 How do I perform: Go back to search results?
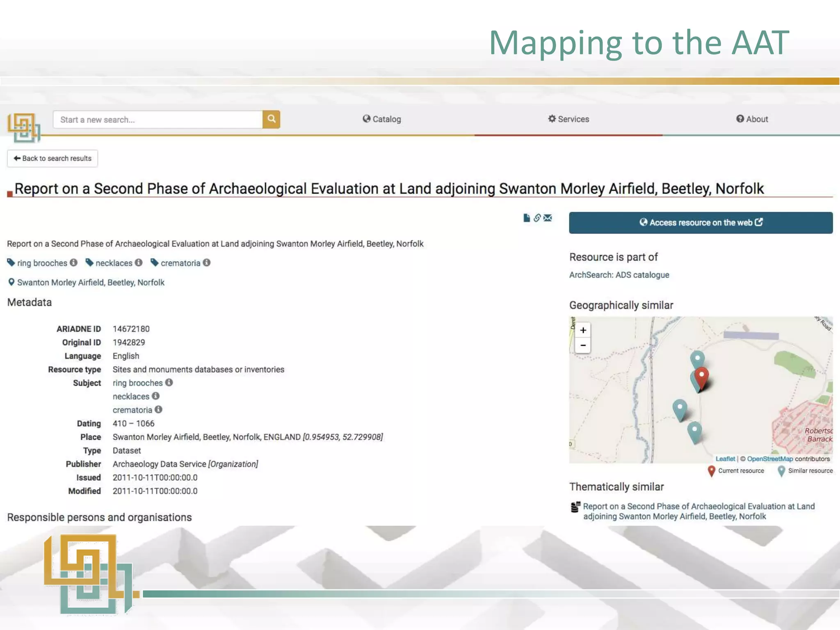point(52,158)
